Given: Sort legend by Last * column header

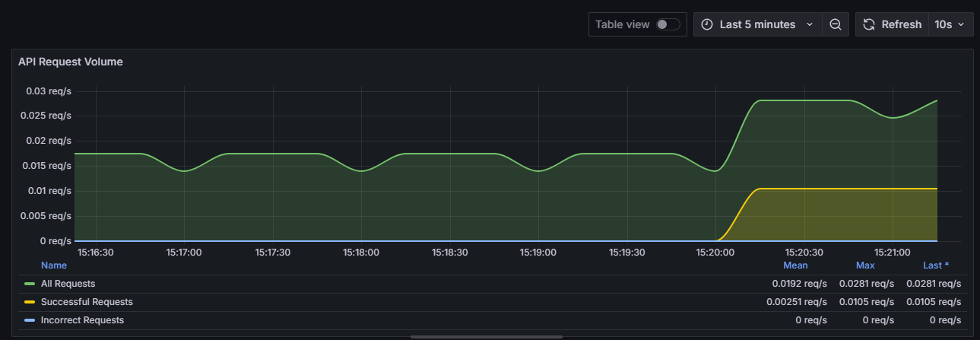Looking at the screenshot, I should [935, 265].
